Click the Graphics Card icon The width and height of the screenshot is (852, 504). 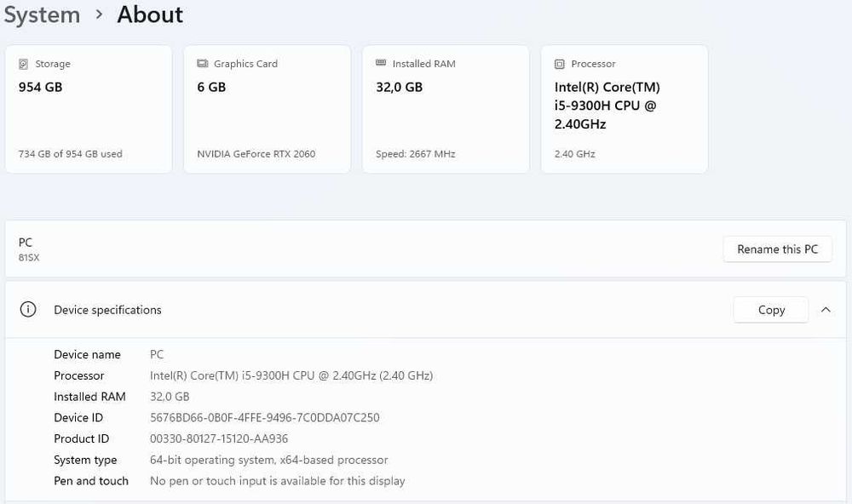[202, 64]
